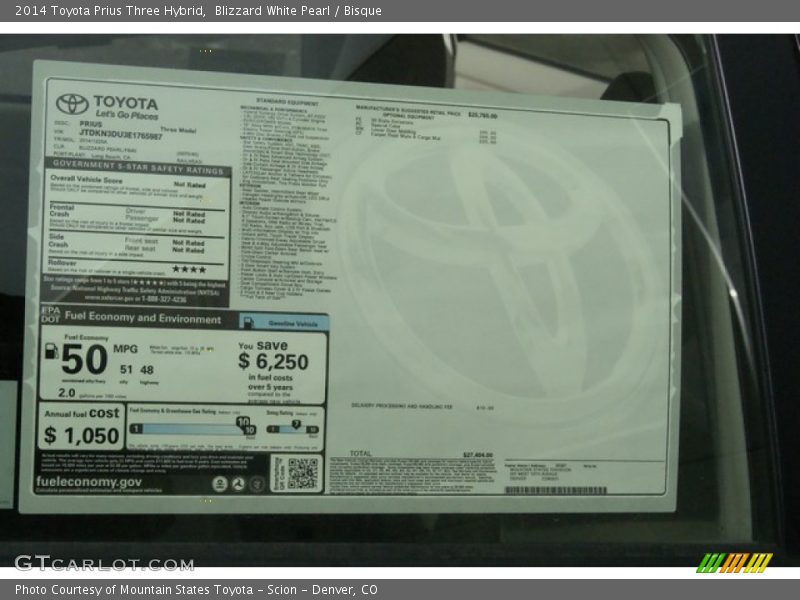Click the 'Annual fuel cost' heading
This screenshot has width=800, height=600.
click(82, 413)
